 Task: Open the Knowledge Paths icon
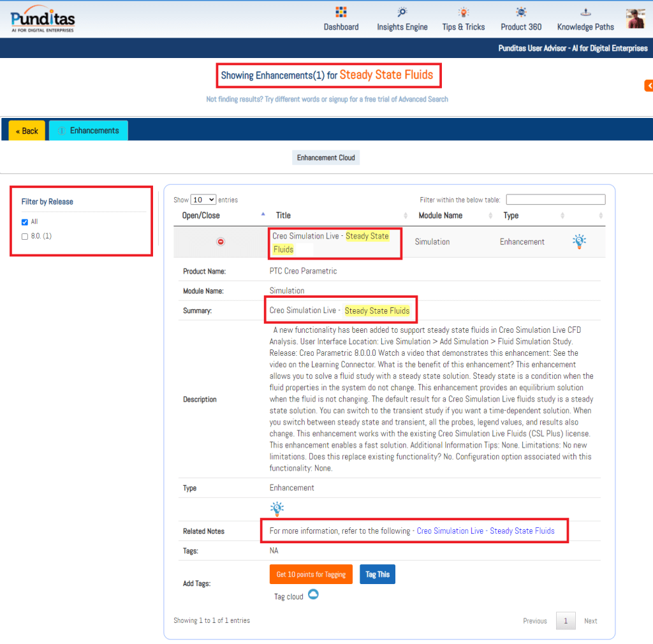point(585,13)
